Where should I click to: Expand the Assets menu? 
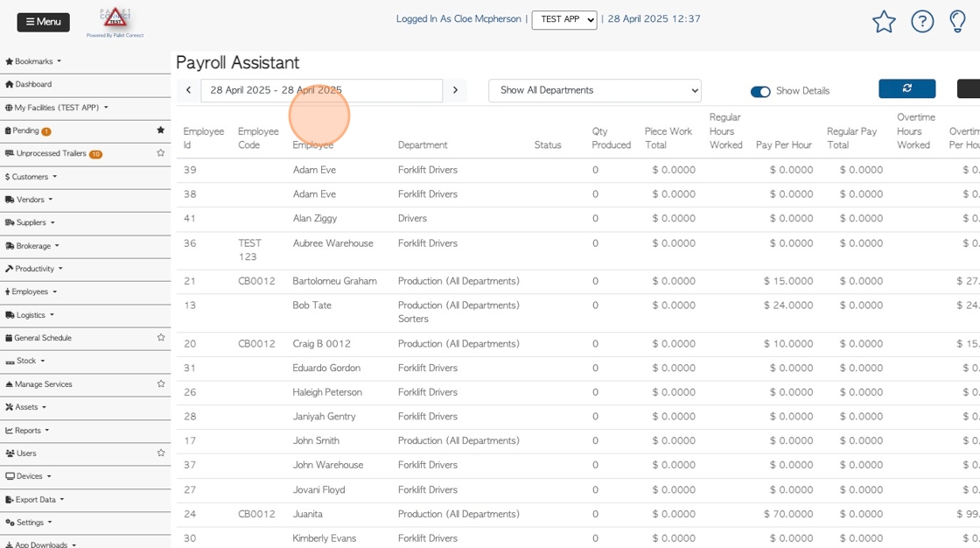tap(25, 406)
